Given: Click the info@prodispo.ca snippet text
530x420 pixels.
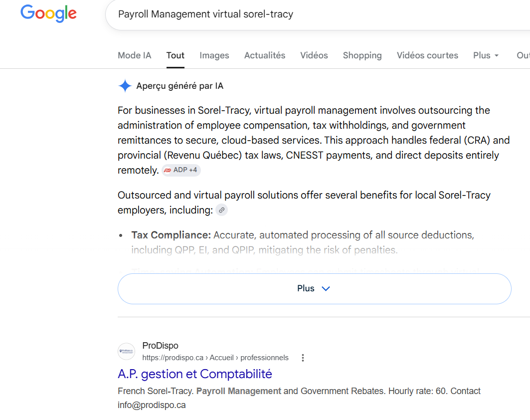Looking at the screenshot, I should tap(152, 405).
